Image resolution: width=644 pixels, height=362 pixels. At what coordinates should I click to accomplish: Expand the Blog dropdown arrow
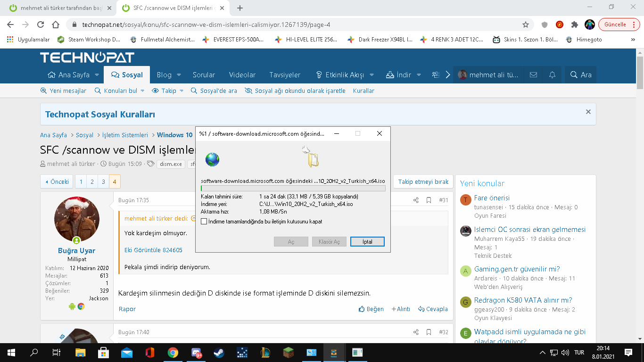pyautogui.click(x=178, y=75)
